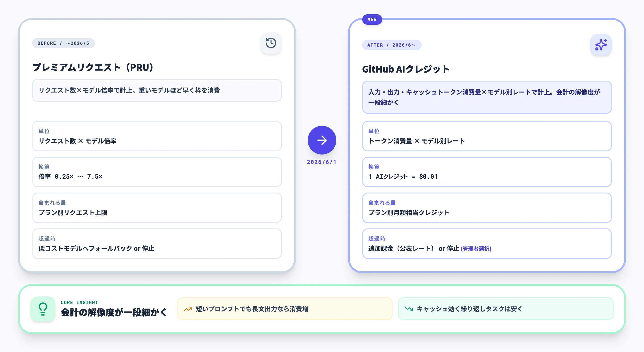Click the 単位 label on the BEFORE card
Image resolution: width=644 pixels, height=352 pixels.
[x=44, y=131]
